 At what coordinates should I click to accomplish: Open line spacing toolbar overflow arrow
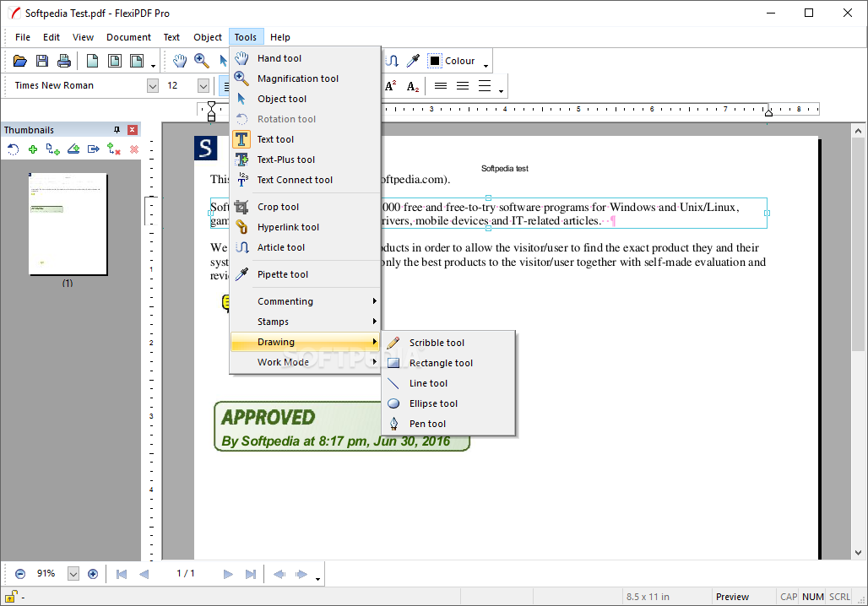point(501,90)
